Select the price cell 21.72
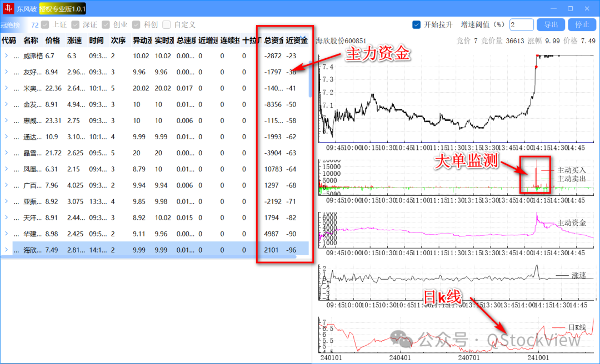The width and height of the screenshot is (600, 364). point(54,153)
